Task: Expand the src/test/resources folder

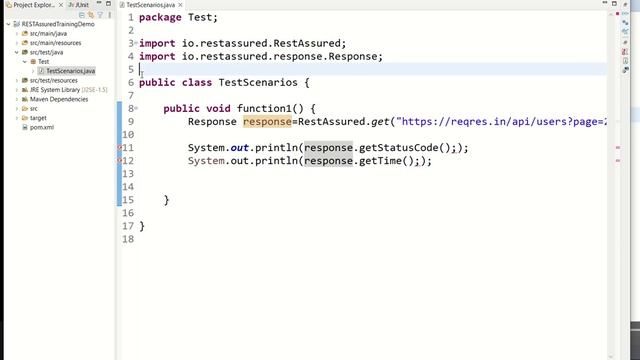Action: [x=17, y=80]
